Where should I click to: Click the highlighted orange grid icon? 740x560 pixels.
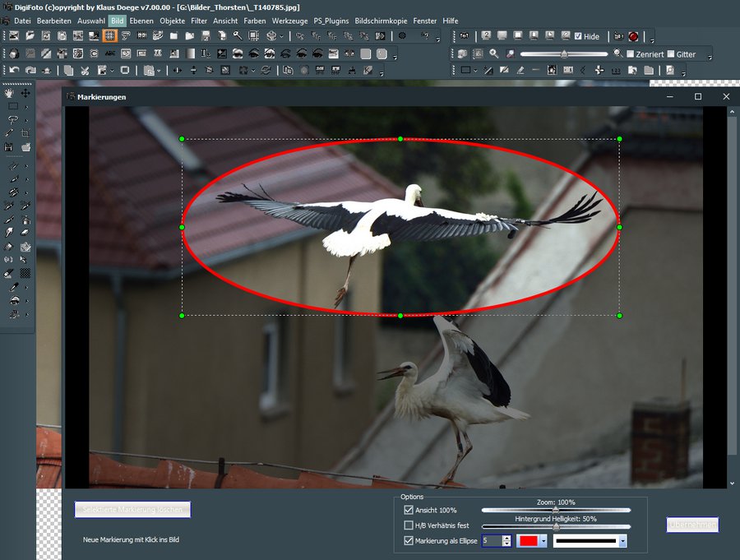pyautogui.click(x=109, y=36)
